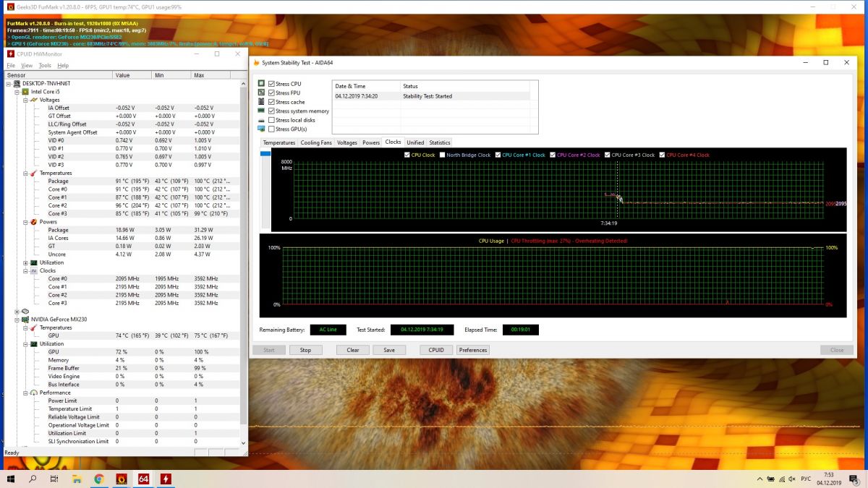Click Intel Core i5 processor icon
The height and width of the screenshot is (488, 868).
26,92
